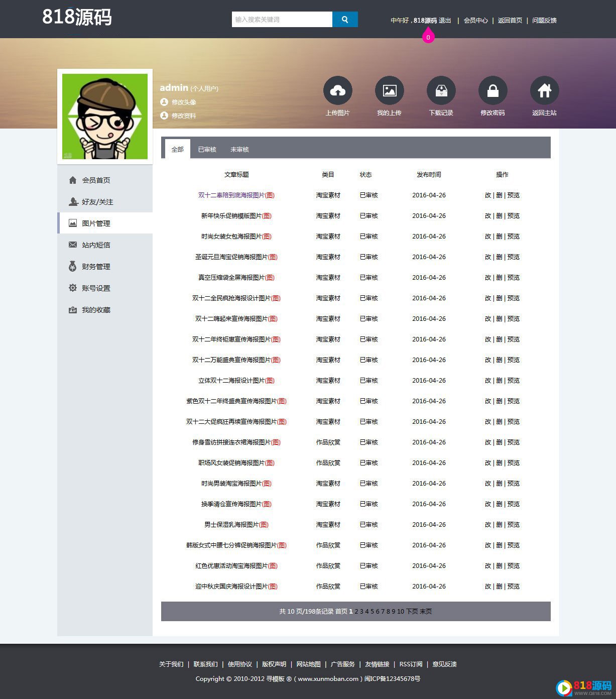The width and height of the screenshot is (616, 699).
Task: Click 删 for 红色优惠活动淘宝海报图片 row
Action: tap(499, 565)
